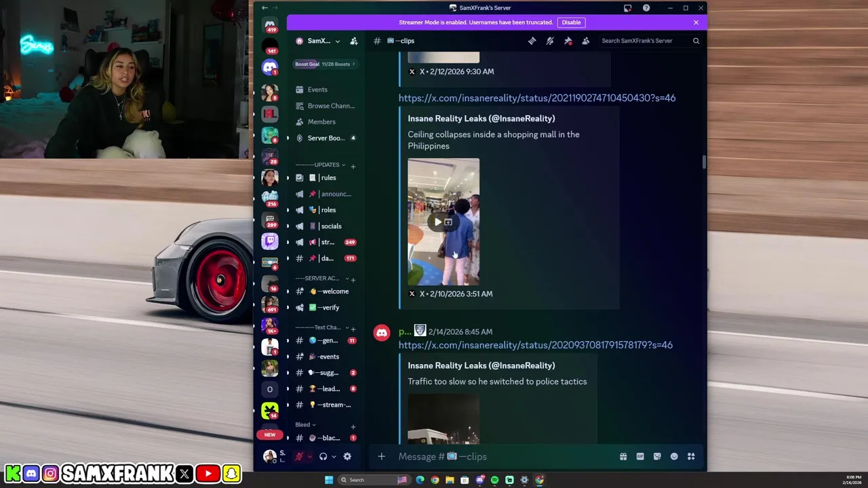Click the member list icon in header

(x=586, y=41)
